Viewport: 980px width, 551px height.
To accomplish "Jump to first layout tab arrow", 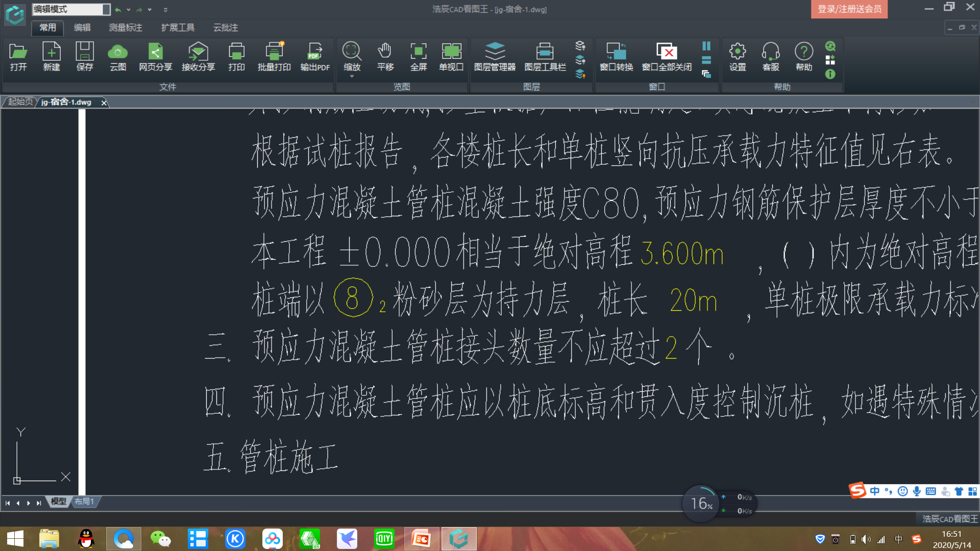I will [8, 503].
